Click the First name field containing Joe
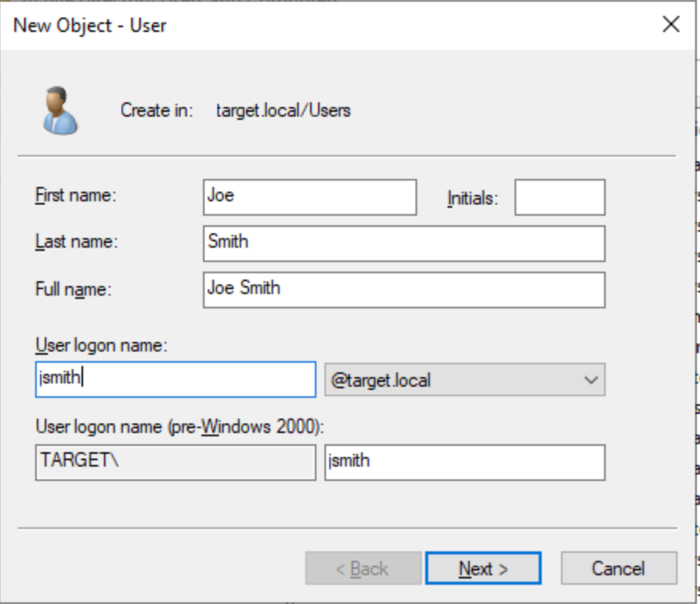The width and height of the screenshot is (700, 604). tap(309, 197)
